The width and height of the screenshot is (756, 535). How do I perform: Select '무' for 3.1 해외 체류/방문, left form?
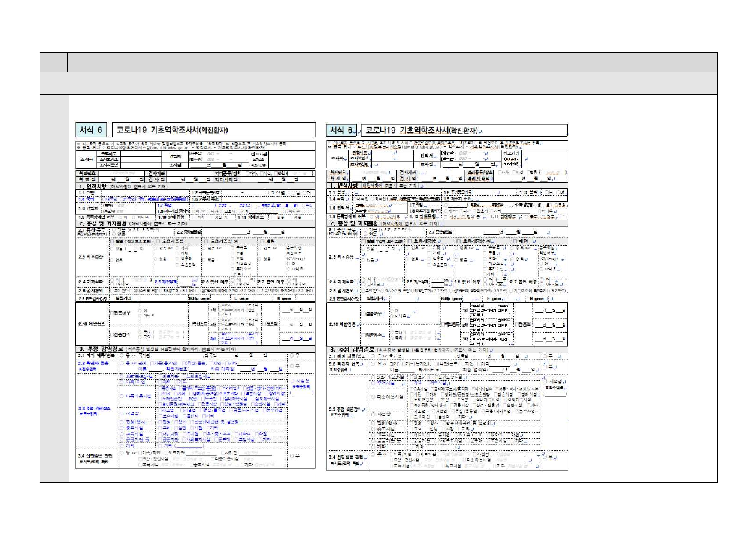292,355
